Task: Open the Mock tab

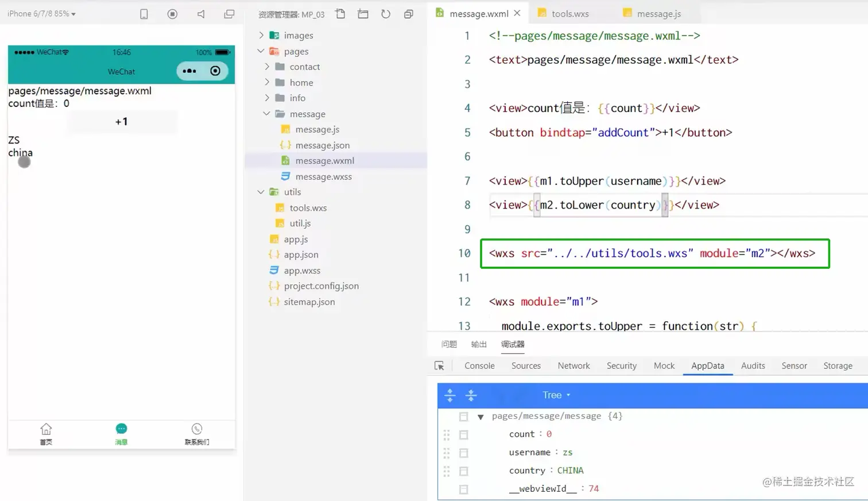Action: (x=664, y=365)
